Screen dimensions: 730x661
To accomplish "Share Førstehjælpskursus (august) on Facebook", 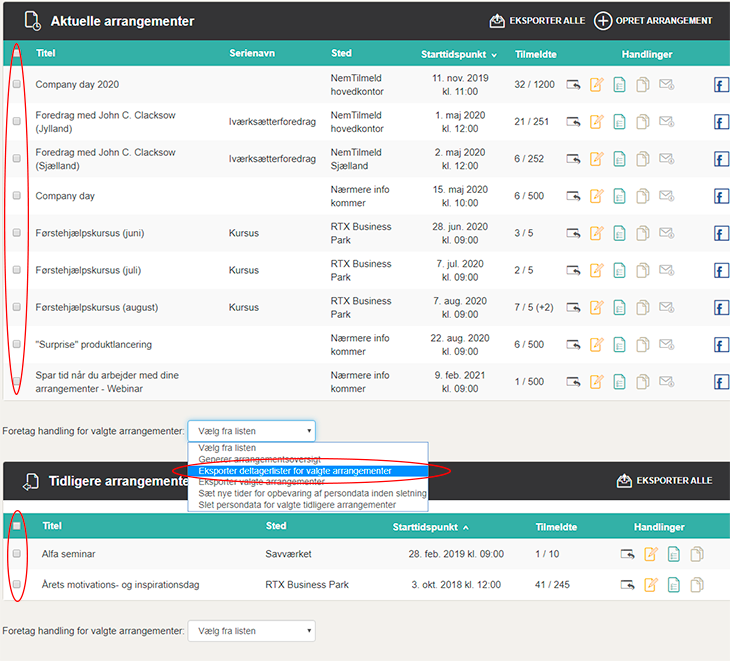I will pyautogui.click(x=721, y=308).
